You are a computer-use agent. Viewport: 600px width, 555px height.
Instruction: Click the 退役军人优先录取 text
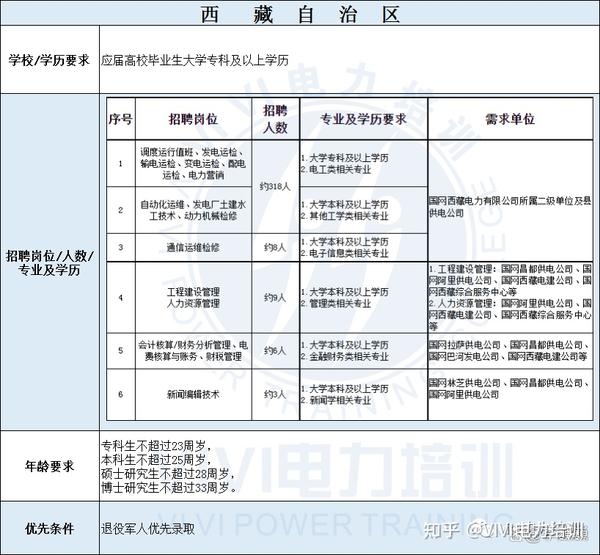tap(148, 529)
